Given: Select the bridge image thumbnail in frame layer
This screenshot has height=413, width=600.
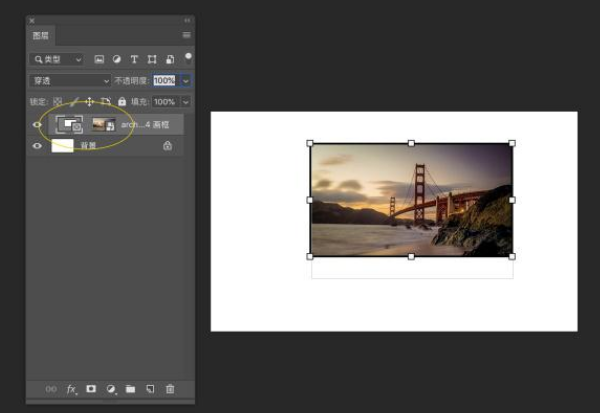Looking at the screenshot, I should [104, 125].
